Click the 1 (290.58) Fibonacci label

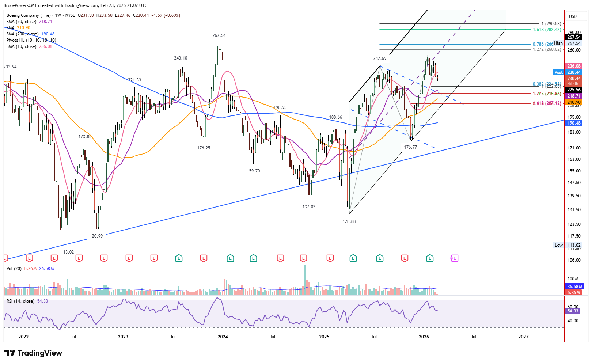coord(551,24)
